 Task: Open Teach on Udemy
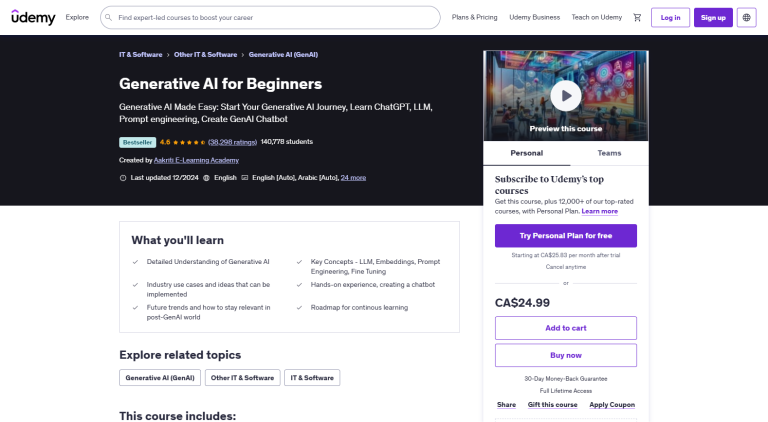pyautogui.click(x=597, y=17)
